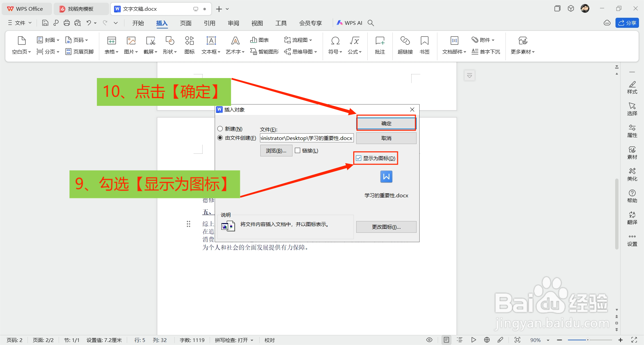
Task: Click the 超链接 hyperlink tool
Action: point(405,45)
